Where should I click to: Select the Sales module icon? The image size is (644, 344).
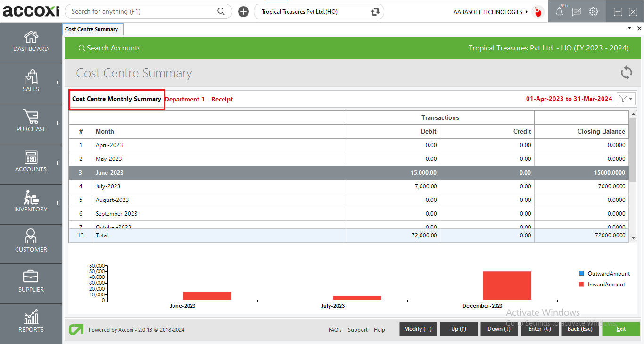(x=31, y=81)
